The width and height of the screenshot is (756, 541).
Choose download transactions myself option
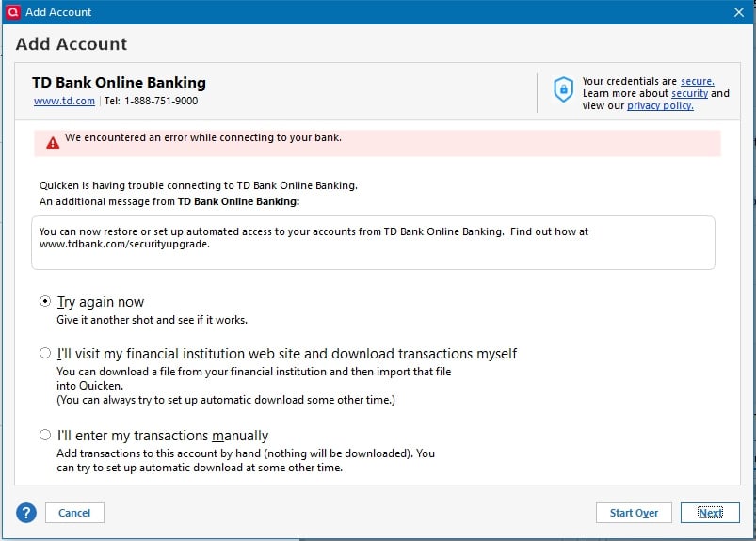pos(45,353)
